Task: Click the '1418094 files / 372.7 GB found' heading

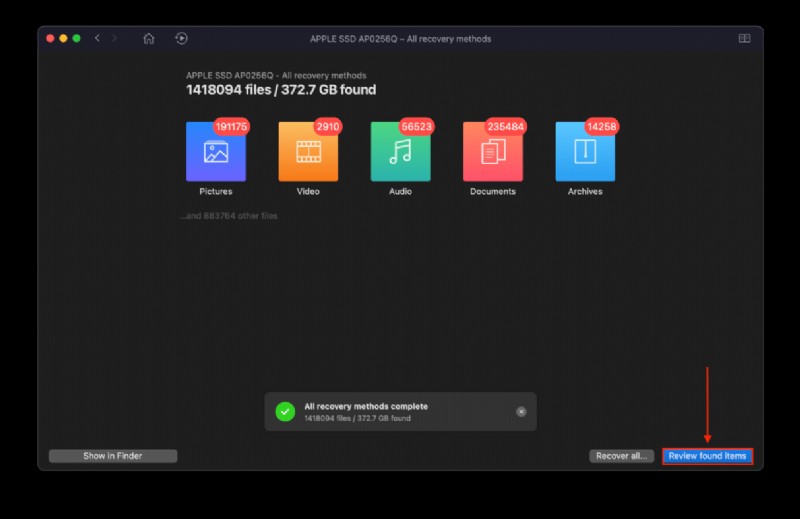Action: click(x=281, y=90)
